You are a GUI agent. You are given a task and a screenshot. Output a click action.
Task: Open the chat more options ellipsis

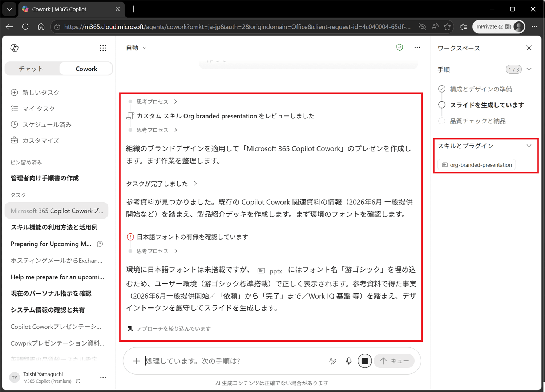coord(417,48)
